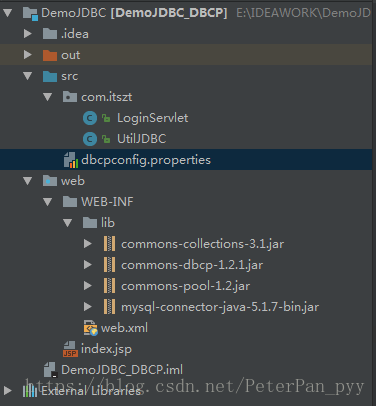Select the com.itszt package name
Screen dimensions: 376x406
[x=107, y=97]
